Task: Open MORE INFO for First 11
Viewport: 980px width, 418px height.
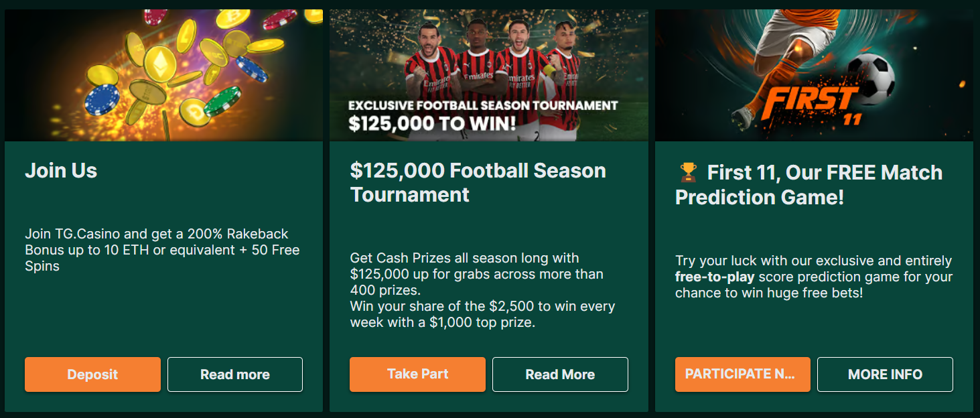Action: [885, 374]
